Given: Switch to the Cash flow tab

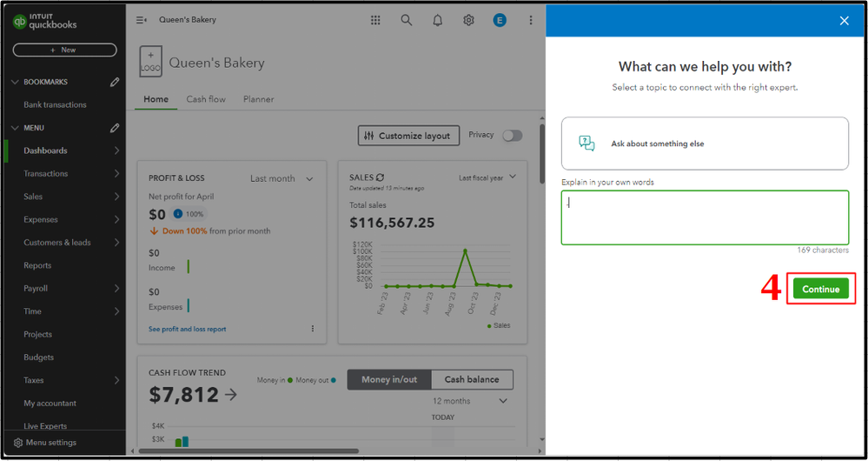Looking at the screenshot, I should (206, 99).
